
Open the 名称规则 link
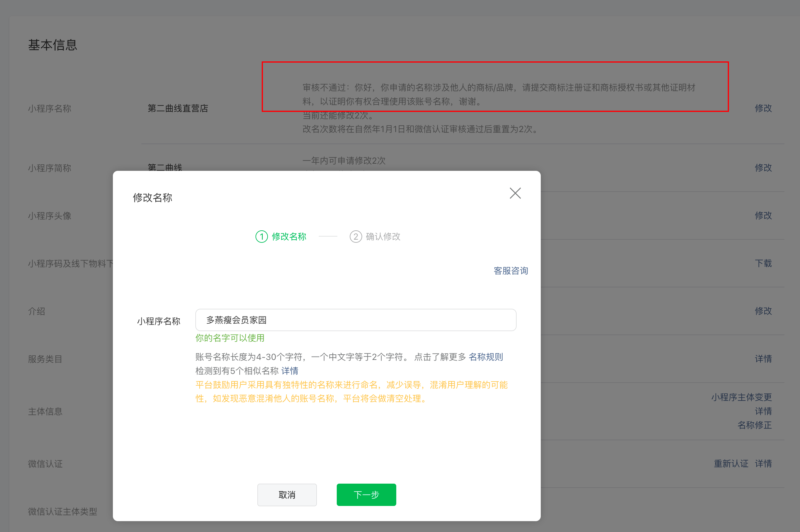pos(486,357)
